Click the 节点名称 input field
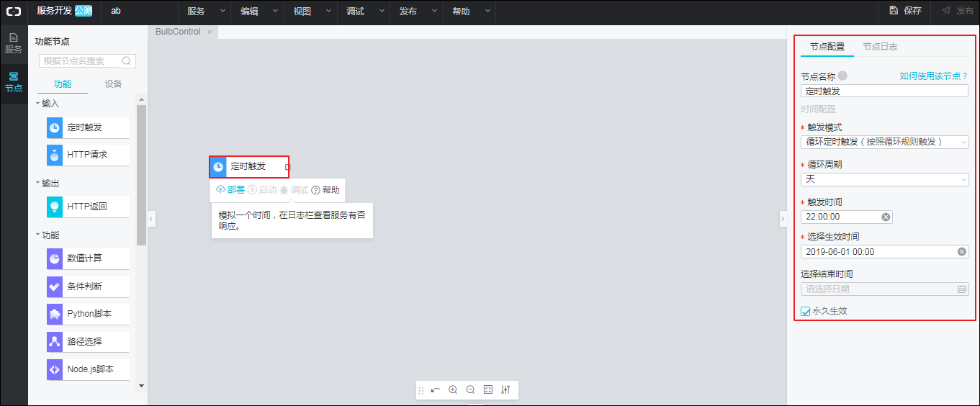 point(884,91)
